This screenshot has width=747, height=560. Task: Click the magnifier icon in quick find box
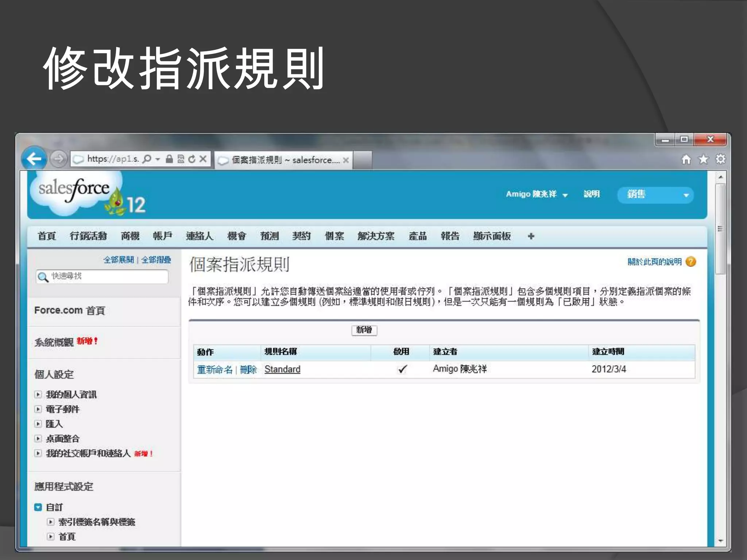pos(43,277)
